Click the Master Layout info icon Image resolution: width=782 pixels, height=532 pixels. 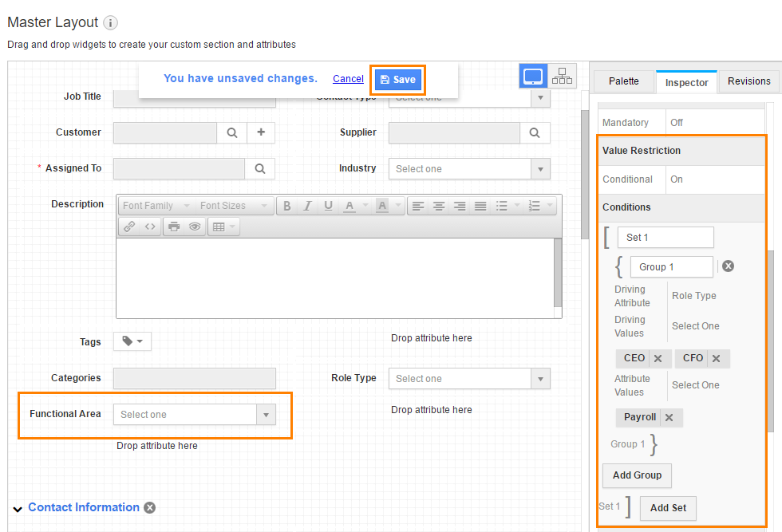point(111,23)
